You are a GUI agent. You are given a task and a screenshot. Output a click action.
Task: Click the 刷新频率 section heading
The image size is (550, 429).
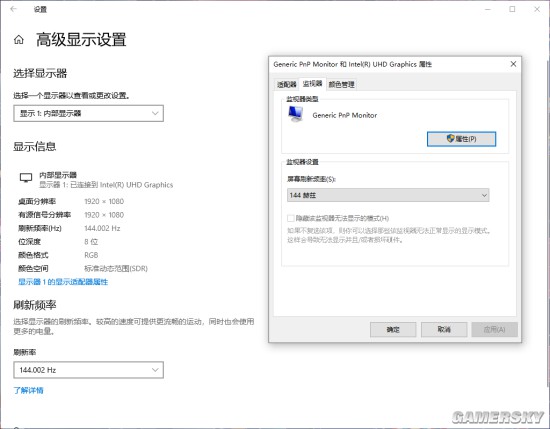click(x=35, y=305)
